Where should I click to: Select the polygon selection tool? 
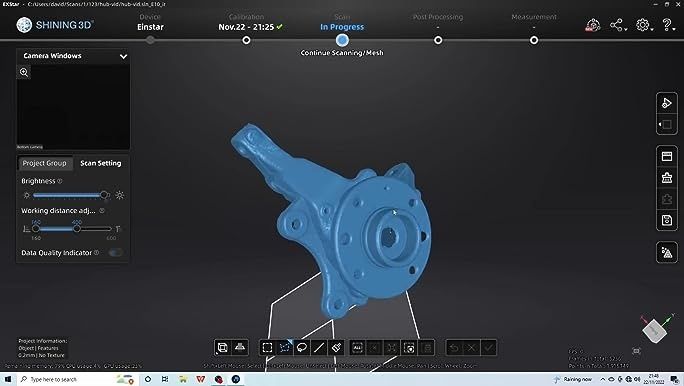284,348
